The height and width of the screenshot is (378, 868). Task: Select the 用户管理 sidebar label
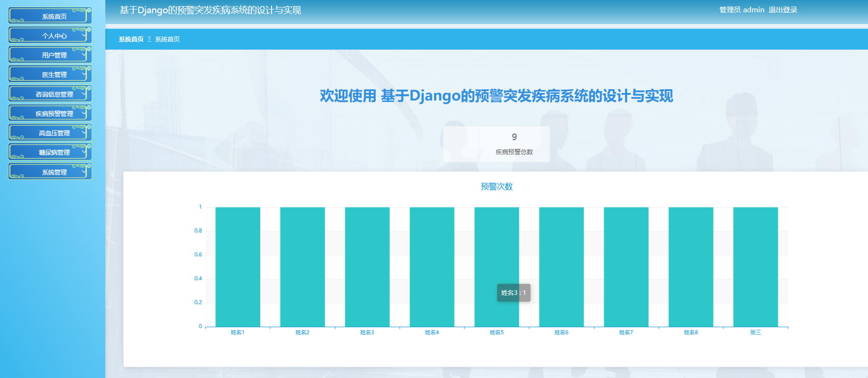click(54, 55)
